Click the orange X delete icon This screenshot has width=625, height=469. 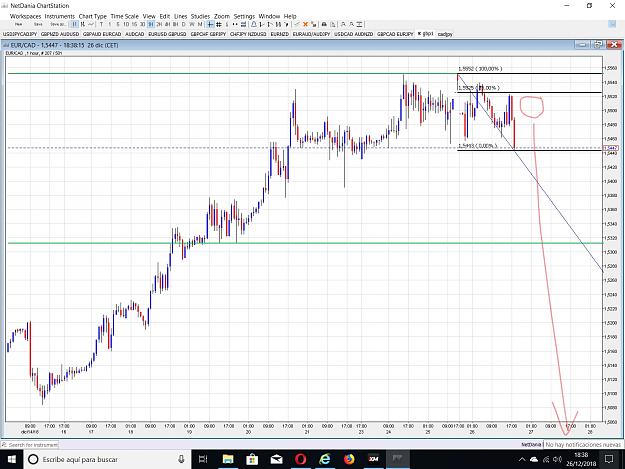tap(305, 24)
